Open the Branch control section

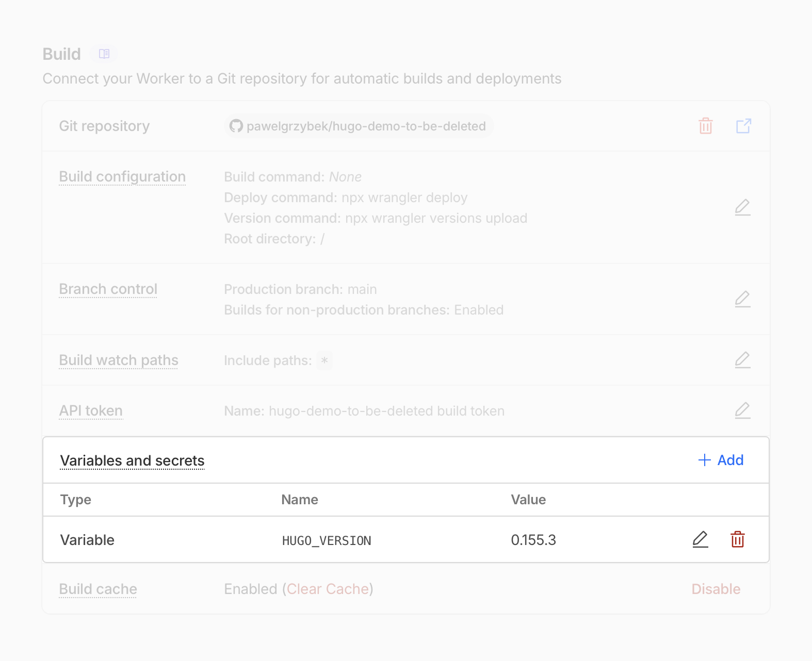coord(108,289)
